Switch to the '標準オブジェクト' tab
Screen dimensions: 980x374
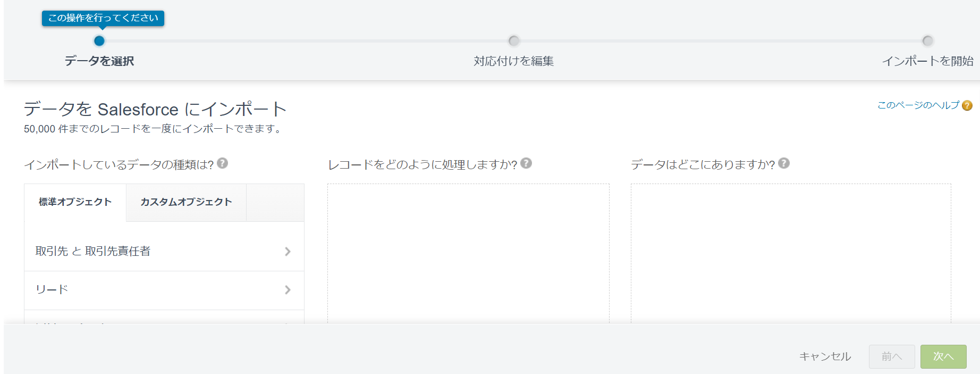pos(75,202)
